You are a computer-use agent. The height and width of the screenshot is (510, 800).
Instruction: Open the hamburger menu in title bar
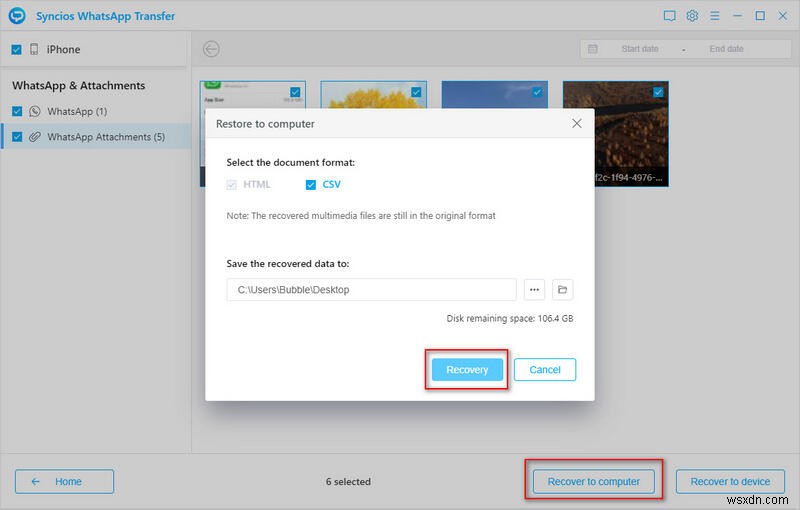(715, 16)
